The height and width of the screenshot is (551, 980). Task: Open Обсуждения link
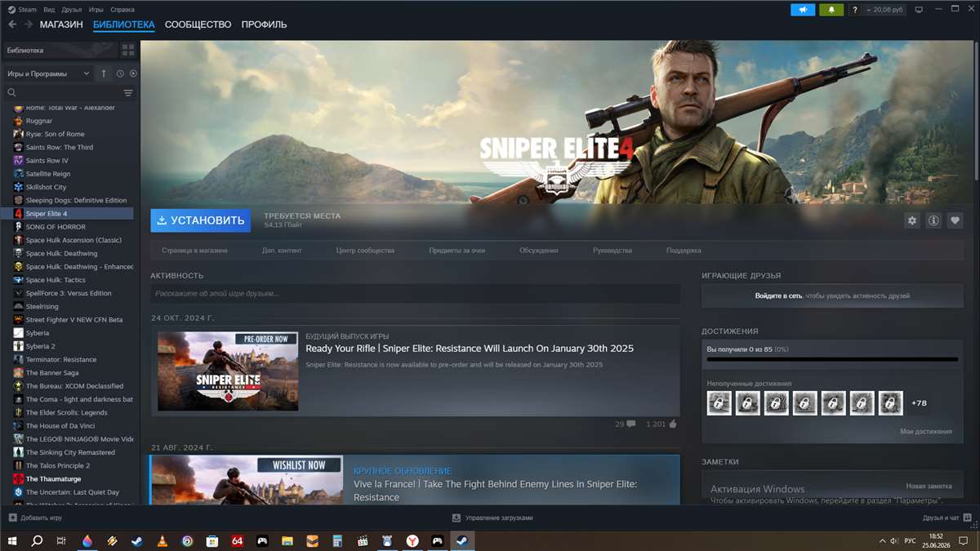(539, 251)
